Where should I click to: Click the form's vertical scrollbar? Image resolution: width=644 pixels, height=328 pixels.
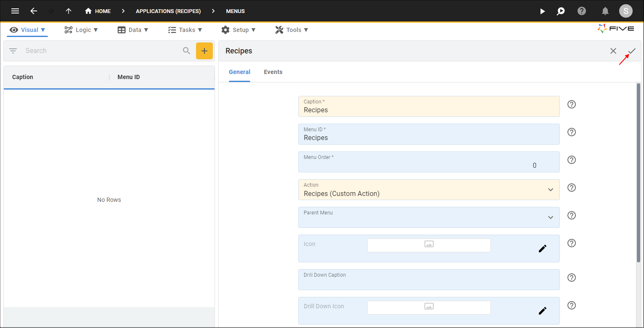(x=639, y=172)
